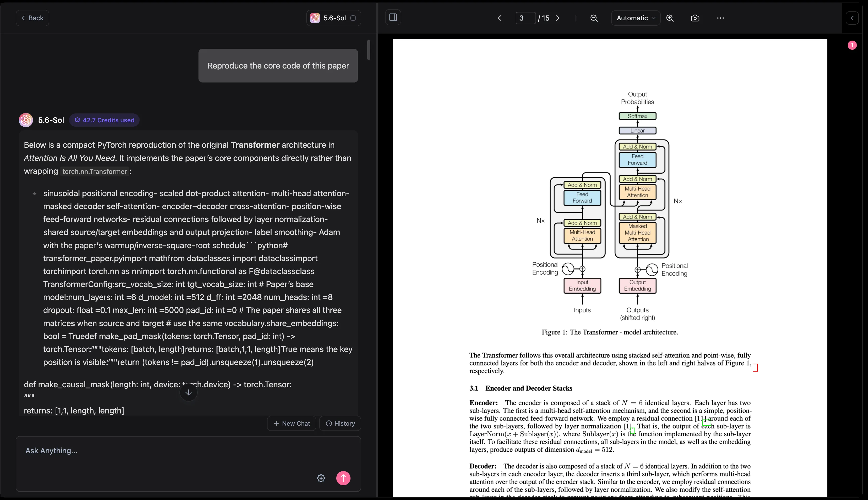Viewport: 868px width, 500px height.
Task: Click the 'def make_causal_mask' code line
Action: [x=158, y=384]
